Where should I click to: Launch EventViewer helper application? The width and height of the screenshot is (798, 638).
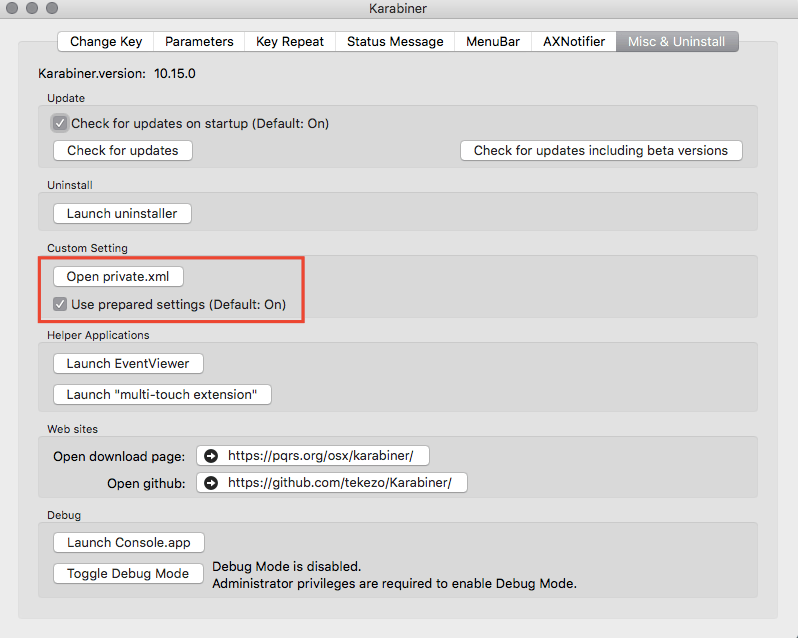tap(128, 363)
